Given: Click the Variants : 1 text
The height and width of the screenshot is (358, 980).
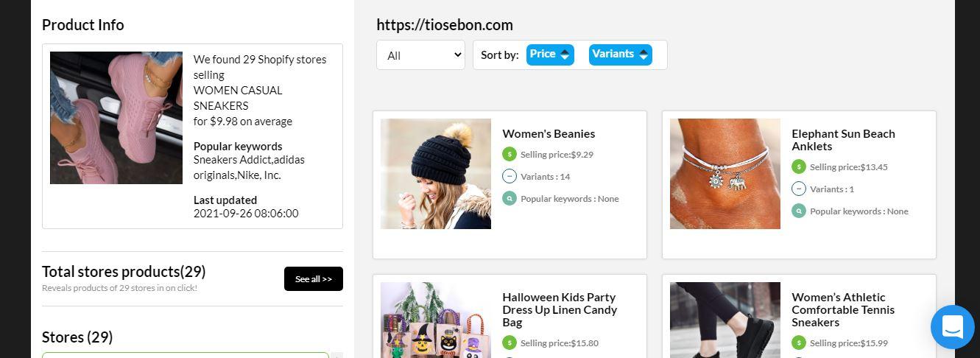Looking at the screenshot, I should tap(832, 189).
